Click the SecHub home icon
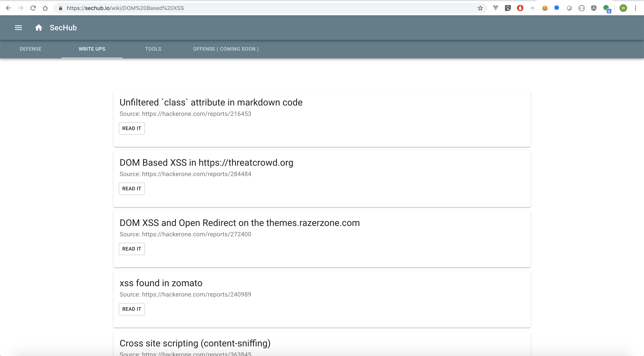This screenshot has height=356, width=644. tap(39, 28)
